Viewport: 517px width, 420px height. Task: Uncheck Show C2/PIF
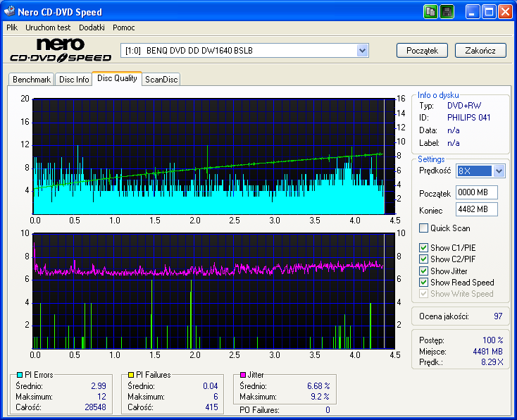[x=423, y=259]
